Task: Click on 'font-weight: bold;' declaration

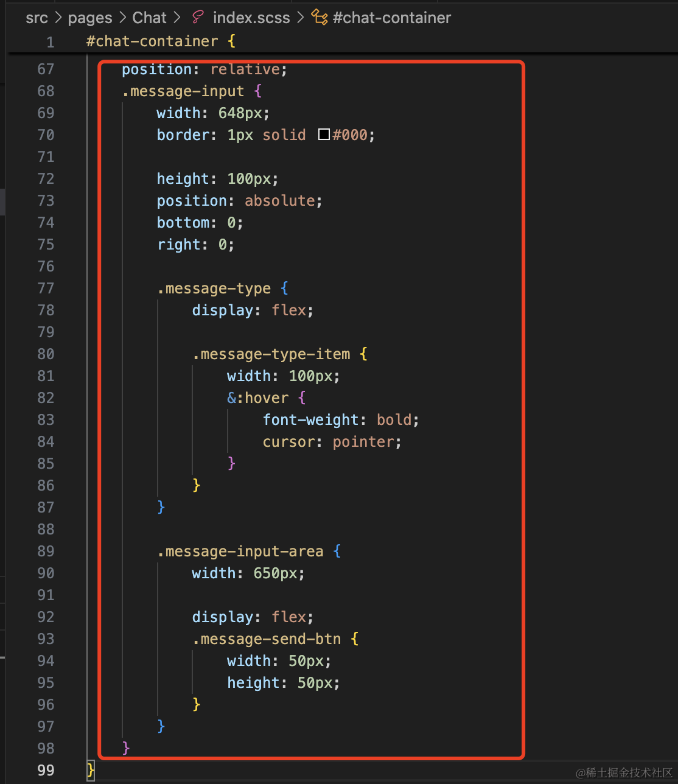Action: click(341, 420)
